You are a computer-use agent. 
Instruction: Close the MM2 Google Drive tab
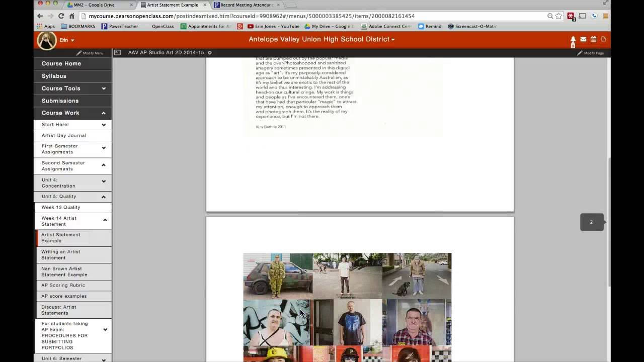coord(132,5)
